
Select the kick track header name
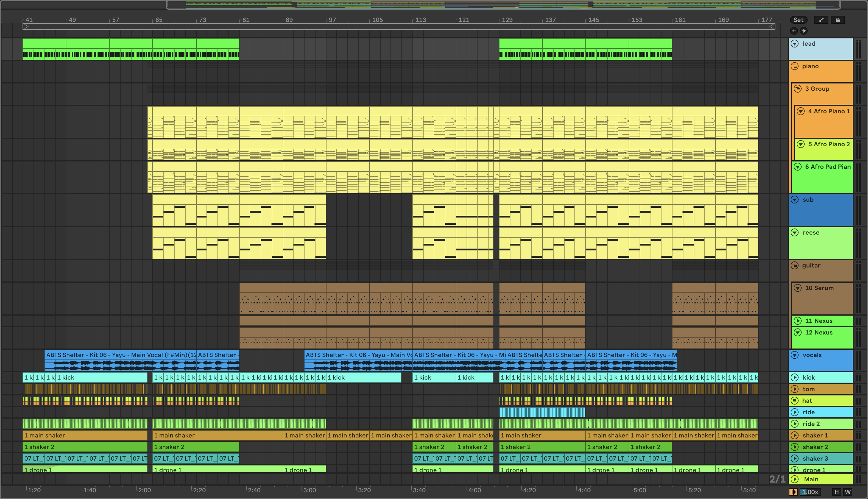[x=808, y=378]
